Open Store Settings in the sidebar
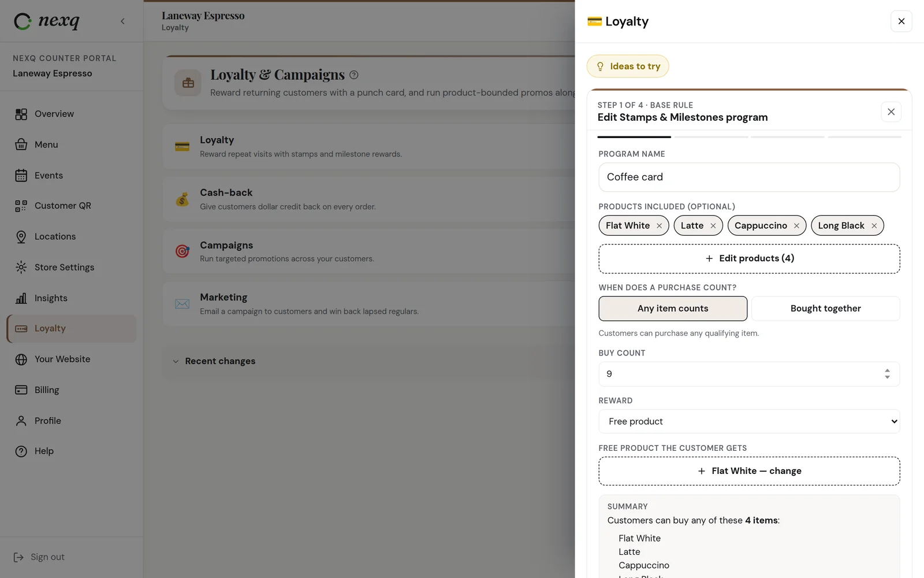The height and width of the screenshot is (578, 924). tap(72, 267)
